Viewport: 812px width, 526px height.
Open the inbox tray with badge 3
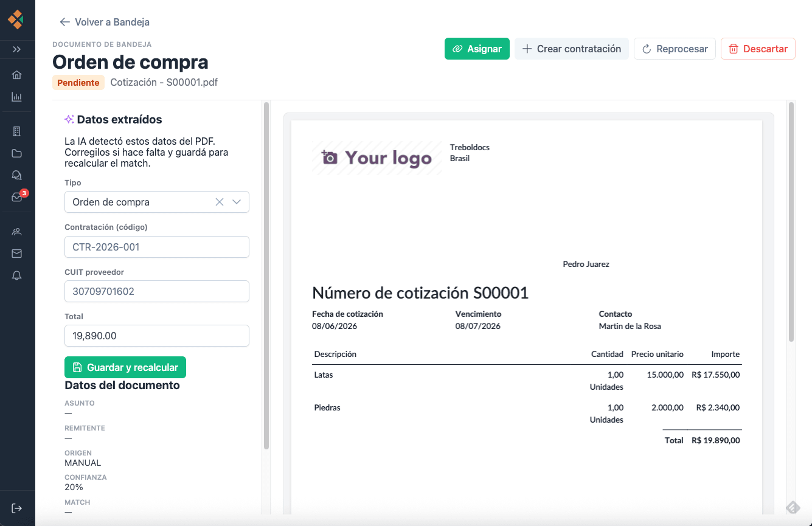point(18,196)
